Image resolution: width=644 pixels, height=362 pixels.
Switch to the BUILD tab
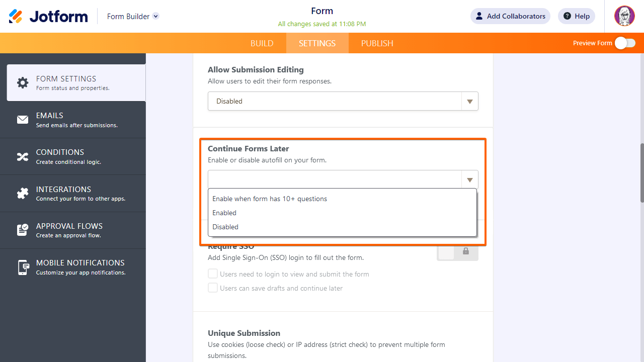point(262,43)
